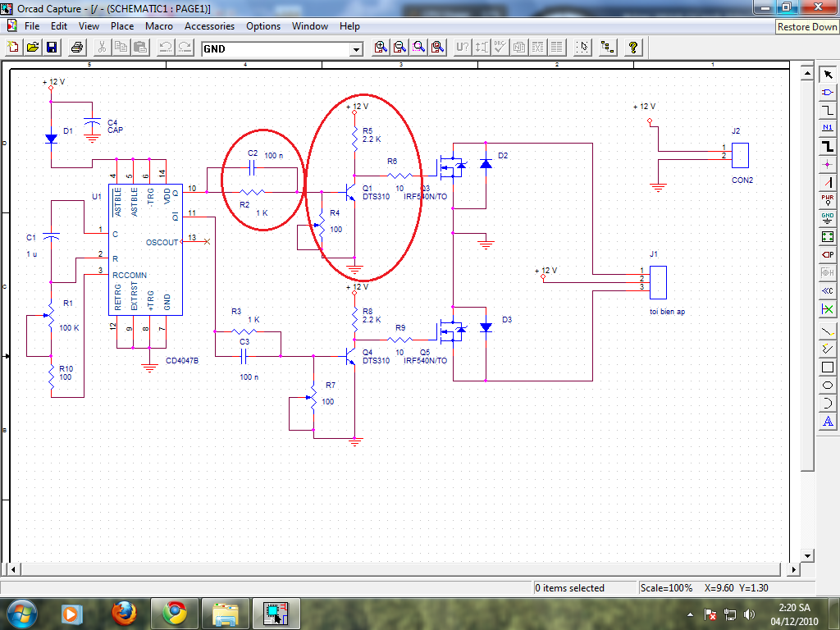Viewport: 840px width, 630px height.
Task: Select the Place Wire tool
Action: point(828,110)
